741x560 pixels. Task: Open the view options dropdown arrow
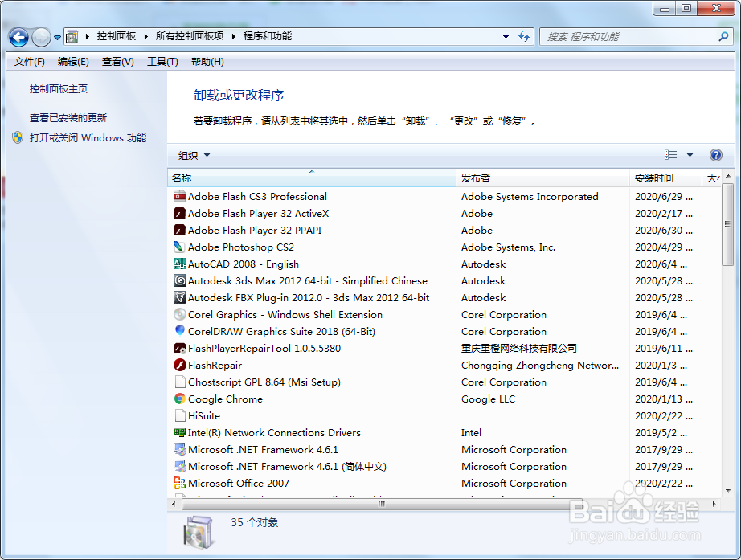[690, 155]
